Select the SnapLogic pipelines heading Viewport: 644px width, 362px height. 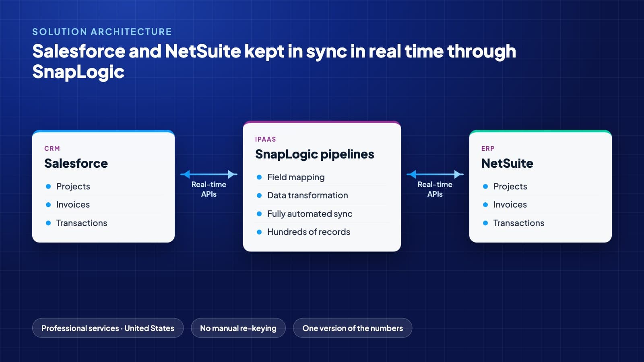(x=314, y=154)
